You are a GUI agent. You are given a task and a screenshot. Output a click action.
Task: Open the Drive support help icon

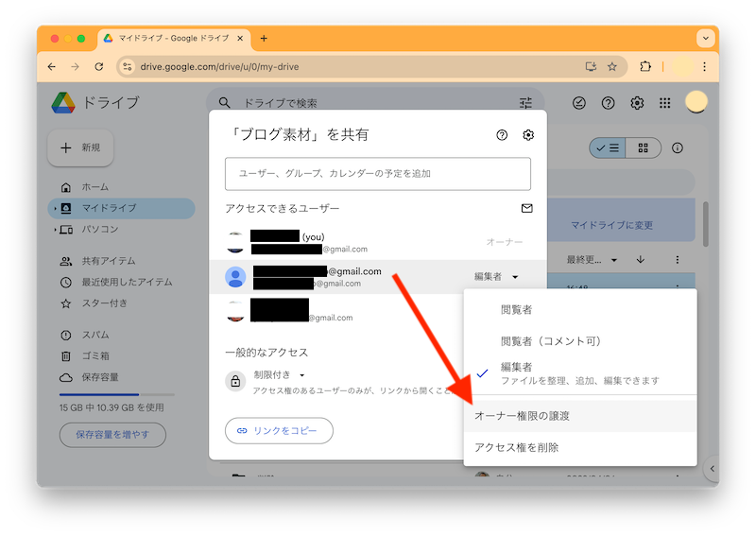pyautogui.click(x=608, y=102)
